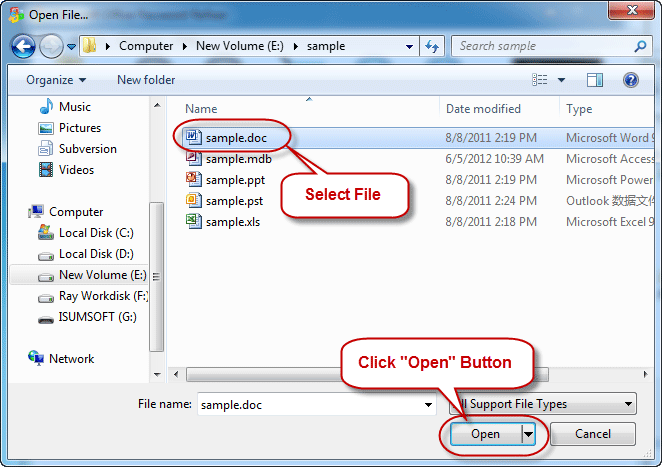This screenshot has width=662, height=467.
Task: Click the PowerPoint icon of sample.ppt
Action: tap(194, 179)
